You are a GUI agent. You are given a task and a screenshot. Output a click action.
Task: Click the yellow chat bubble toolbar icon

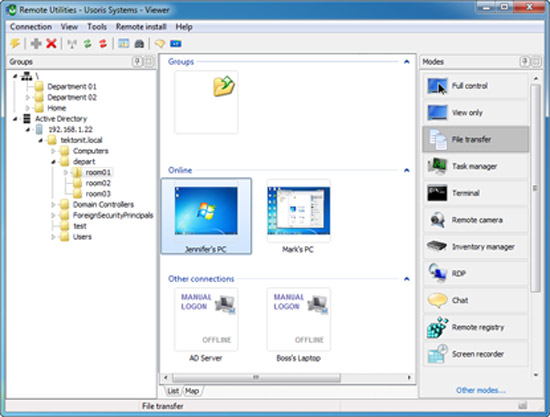[160, 43]
